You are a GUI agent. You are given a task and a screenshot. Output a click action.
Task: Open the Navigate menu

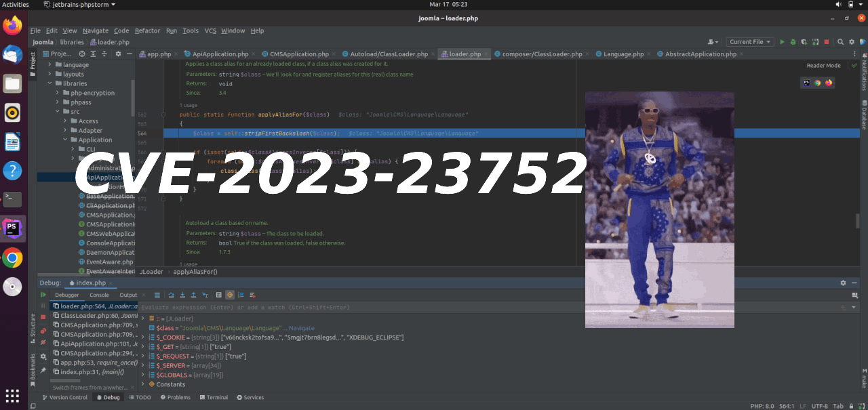point(96,30)
